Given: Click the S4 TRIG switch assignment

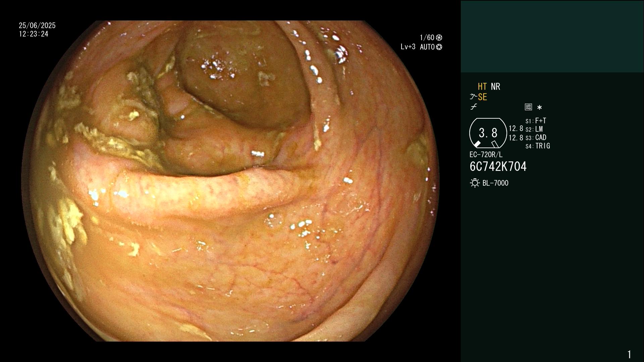Looking at the screenshot, I should pyautogui.click(x=538, y=146).
